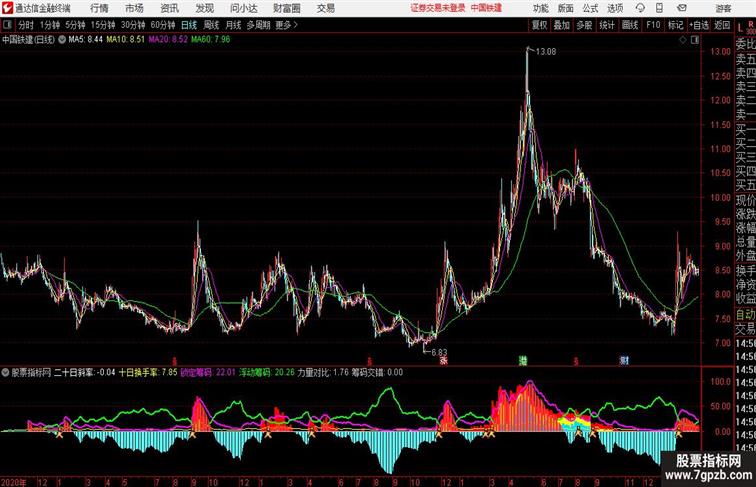Open the F10 company info button
756x487 pixels.
tap(653, 25)
